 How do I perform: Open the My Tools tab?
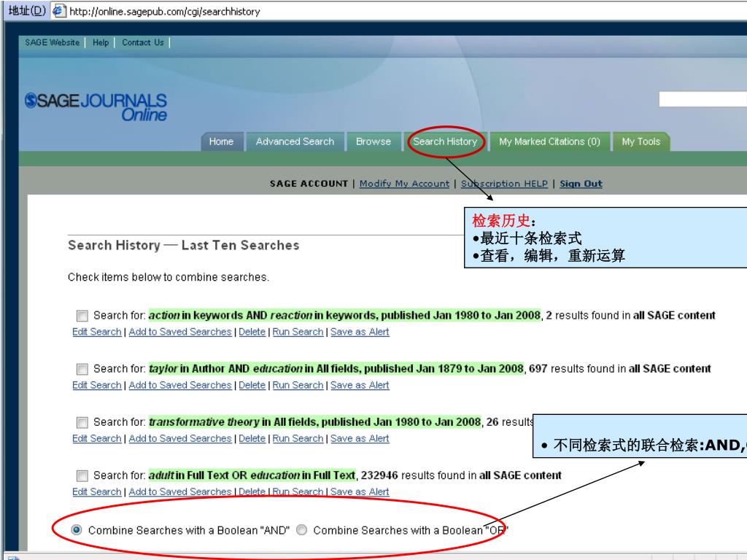point(640,141)
